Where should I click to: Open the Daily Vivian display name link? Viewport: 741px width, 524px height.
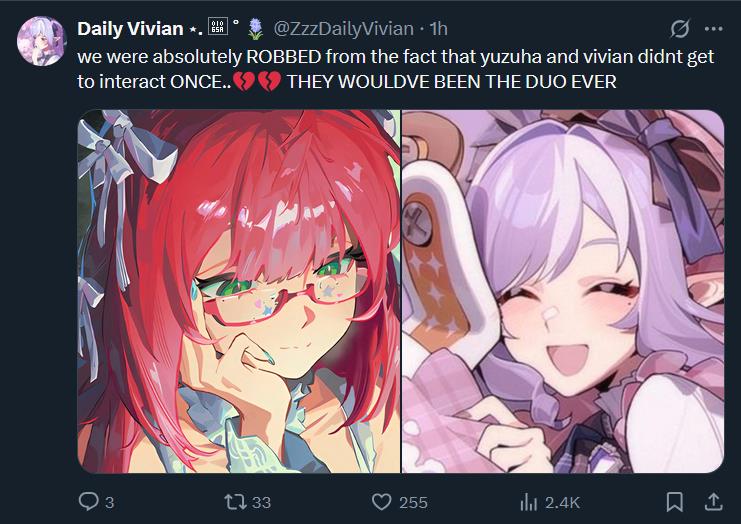tap(130, 29)
